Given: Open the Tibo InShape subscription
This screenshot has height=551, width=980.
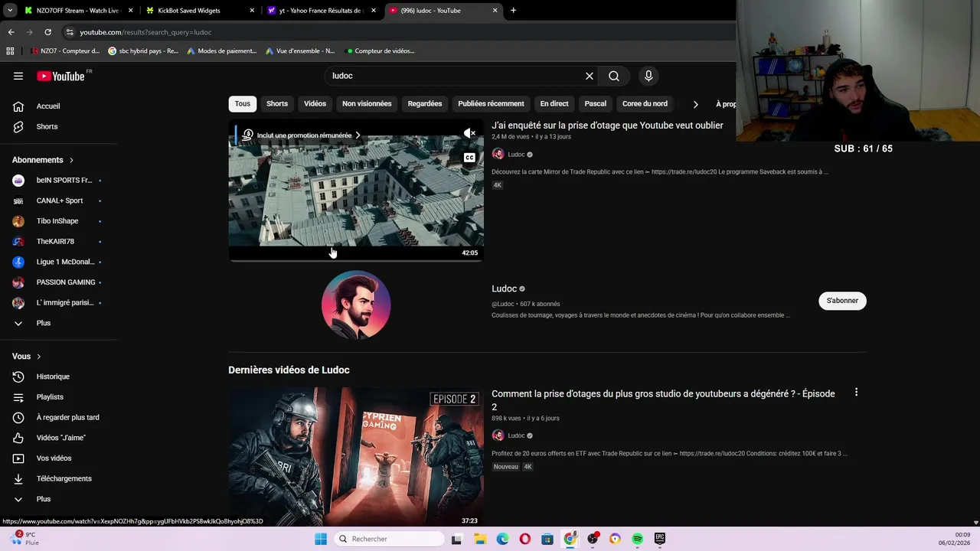Looking at the screenshot, I should point(57,221).
